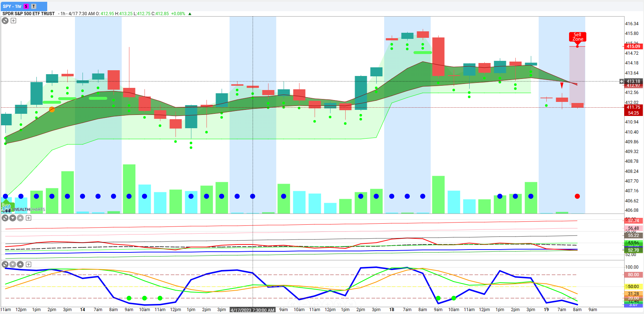The height and width of the screenshot is (314, 644).
Task: Move the middle indicator pane down
Action: [x=13, y=218]
